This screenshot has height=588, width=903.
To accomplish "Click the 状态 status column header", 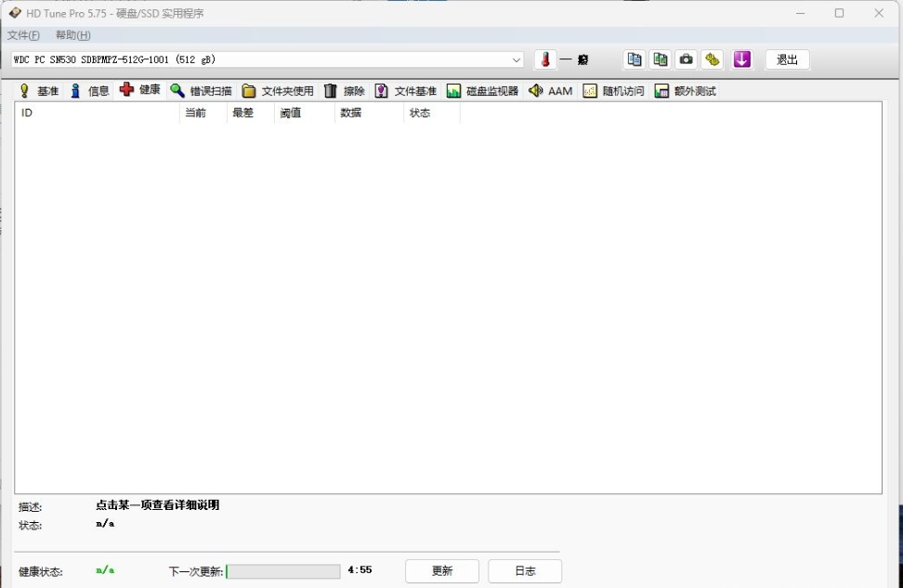I will [431, 113].
